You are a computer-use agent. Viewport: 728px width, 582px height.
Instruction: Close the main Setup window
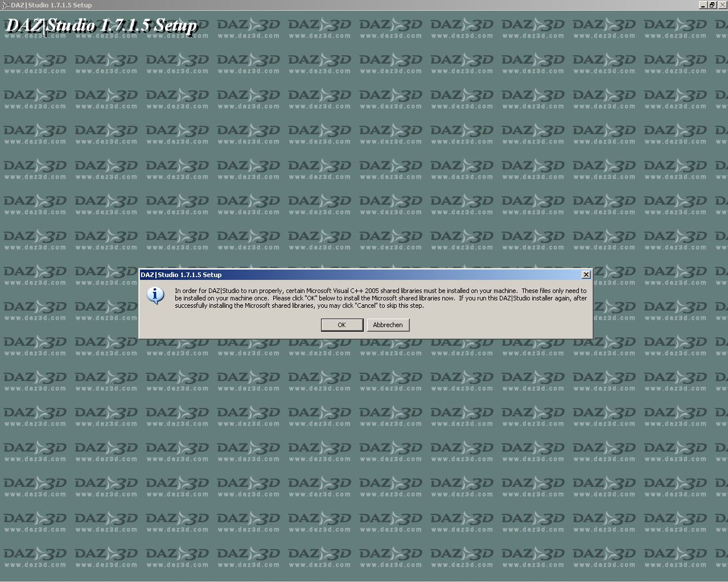tap(722, 5)
